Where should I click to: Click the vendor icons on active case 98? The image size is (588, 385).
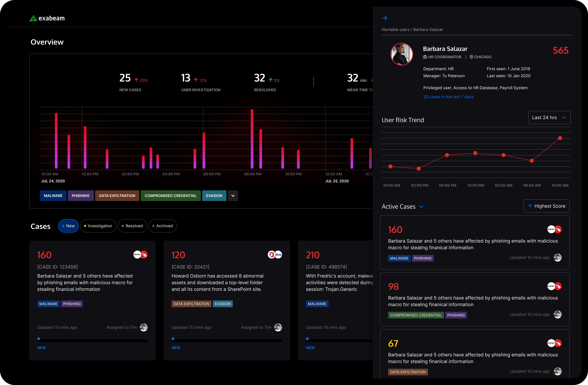[x=554, y=286]
